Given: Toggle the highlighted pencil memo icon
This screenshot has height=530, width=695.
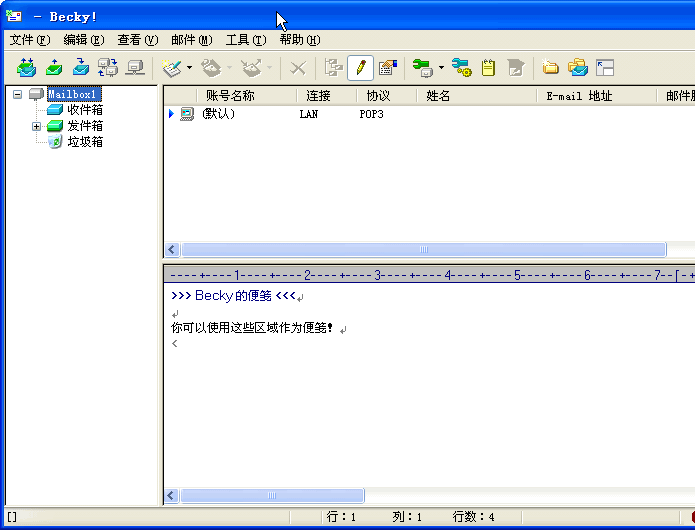Looking at the screenshot, I should [x=360, y=68].
